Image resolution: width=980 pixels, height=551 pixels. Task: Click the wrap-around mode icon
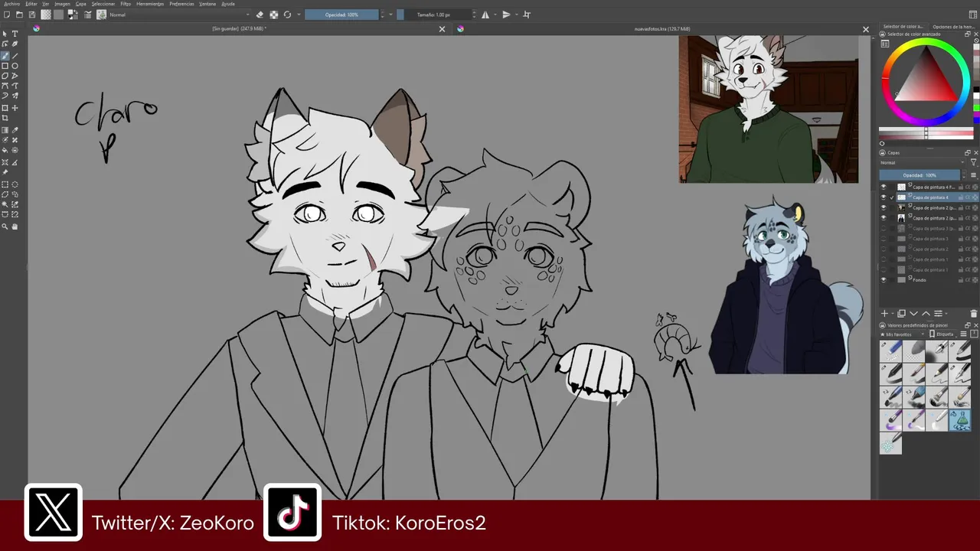point(527,15)
